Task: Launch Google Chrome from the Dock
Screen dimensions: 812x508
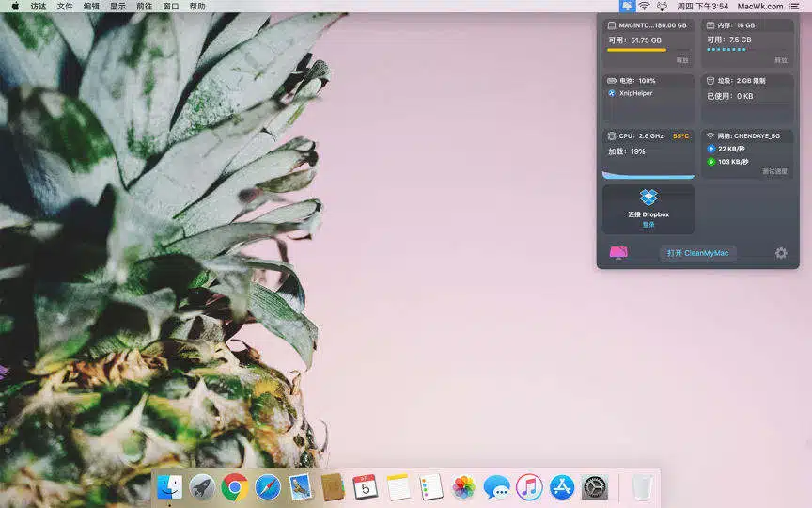Action: (234, 486)
